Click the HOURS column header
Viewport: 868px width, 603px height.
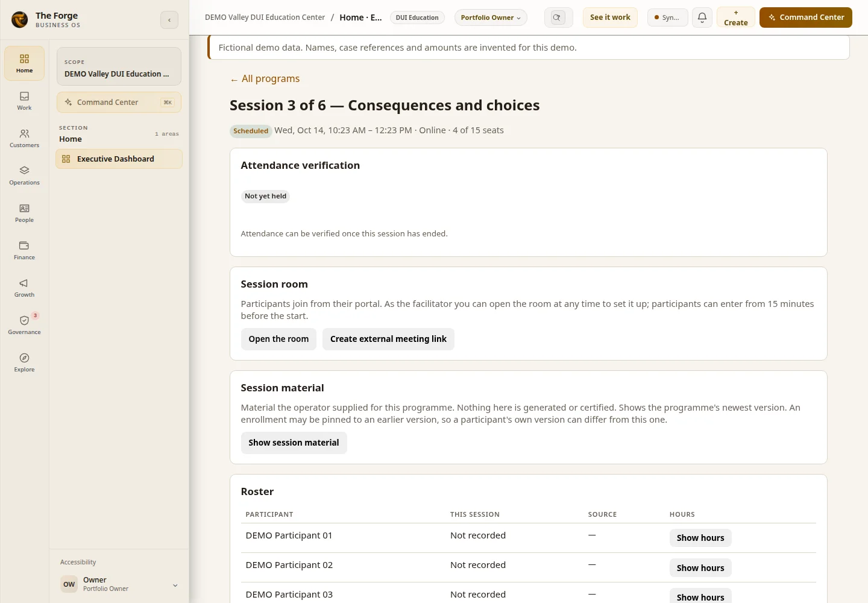[682, 514]
